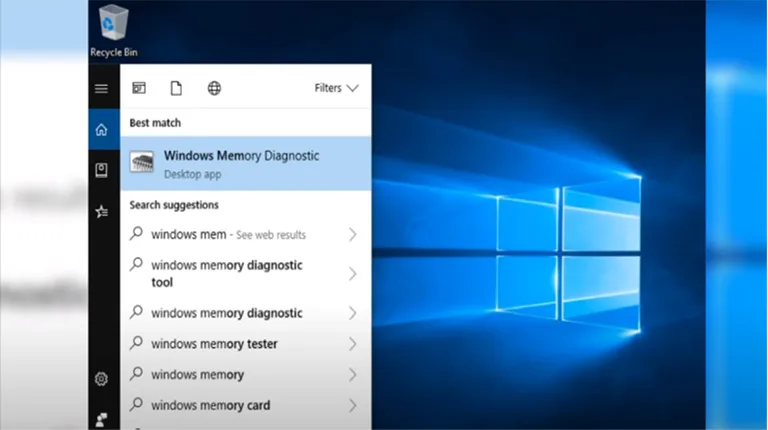Open the Notebook icon in sidebar

pyautogui.click(x=101, y=170)
